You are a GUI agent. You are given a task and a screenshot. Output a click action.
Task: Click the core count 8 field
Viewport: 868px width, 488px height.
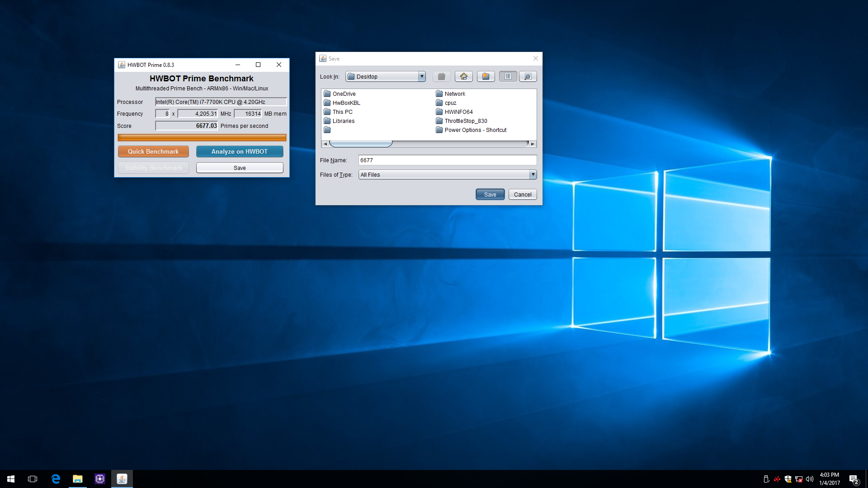pos(162,113)
